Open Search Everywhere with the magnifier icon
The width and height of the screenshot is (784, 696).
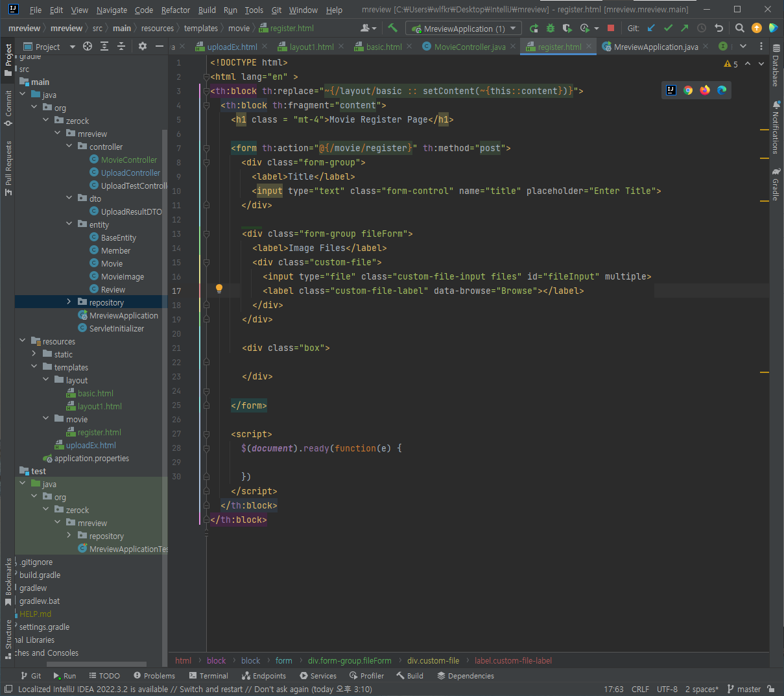pyautogui.click(x=740, y=28)
